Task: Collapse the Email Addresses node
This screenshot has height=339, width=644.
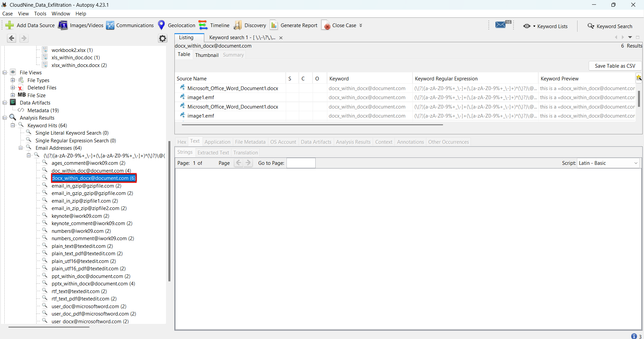Action: click(x=21, y=148)
